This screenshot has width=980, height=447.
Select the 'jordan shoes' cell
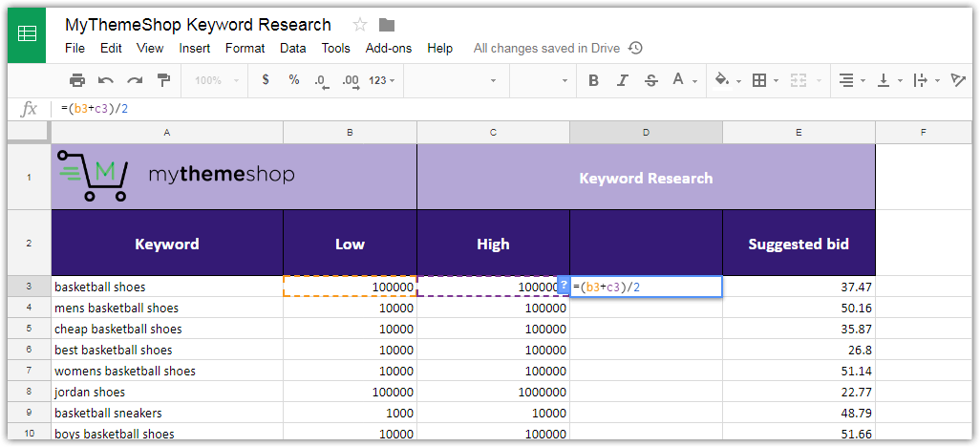click(167, 392)
